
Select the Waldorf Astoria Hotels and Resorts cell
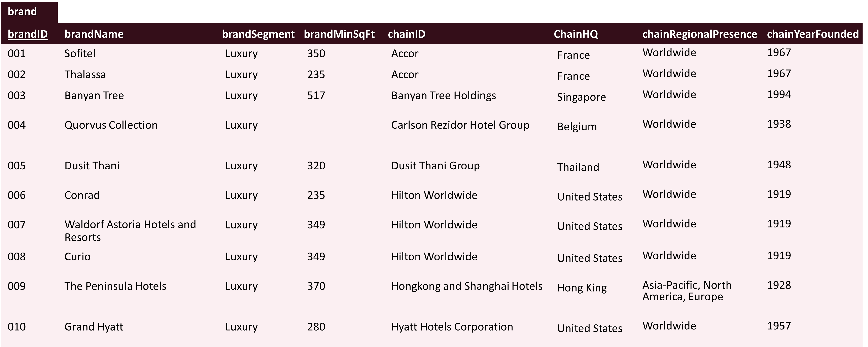(130, 231)
